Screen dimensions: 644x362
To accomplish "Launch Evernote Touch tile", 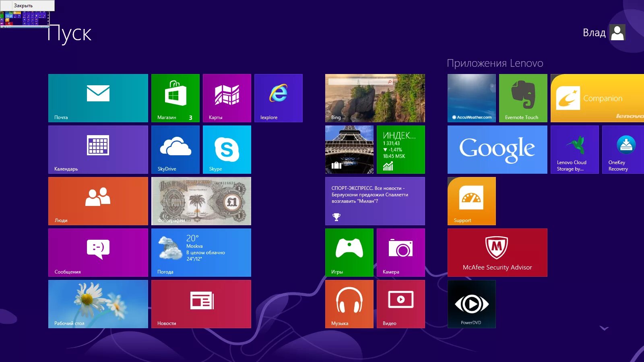I will (523, 98).
